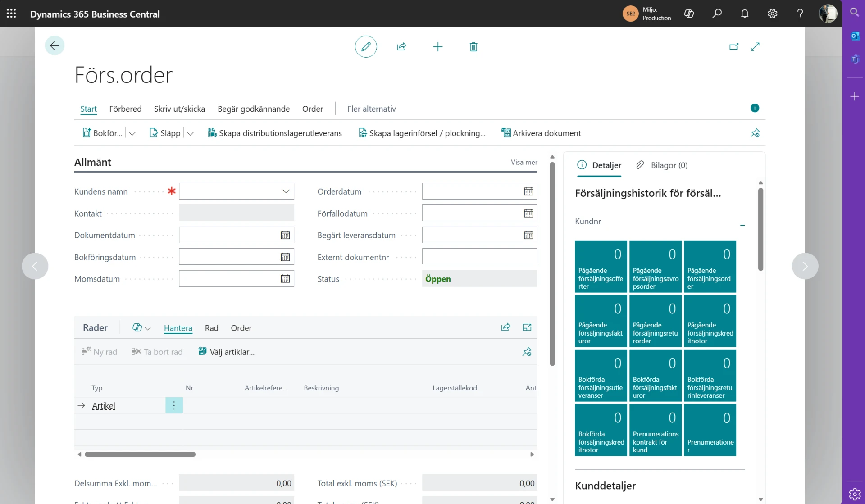Collapse the Kundnr section with dash
The height and width of the screenshot is (504, 865).
tap(742, 225)
